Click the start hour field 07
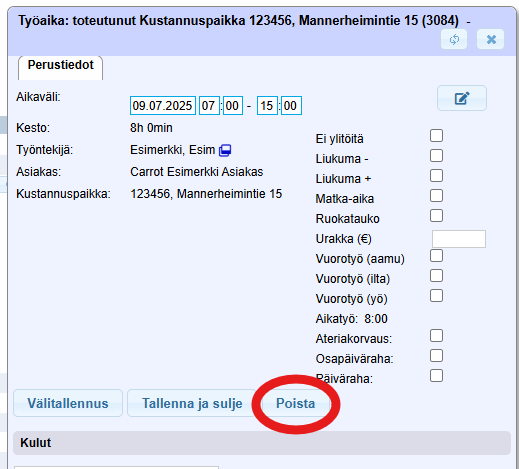 tap(209, 106)
